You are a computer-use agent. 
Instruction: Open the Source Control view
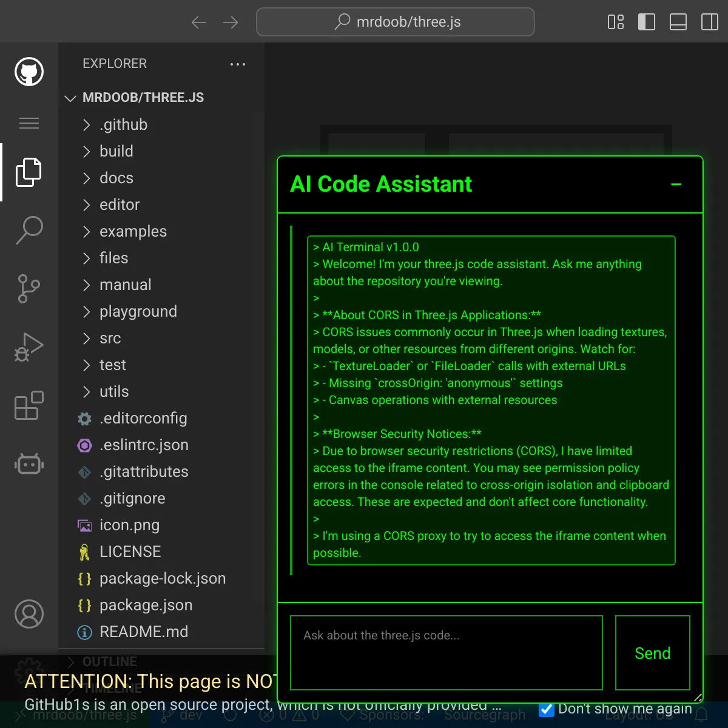[x=29, y=289]
